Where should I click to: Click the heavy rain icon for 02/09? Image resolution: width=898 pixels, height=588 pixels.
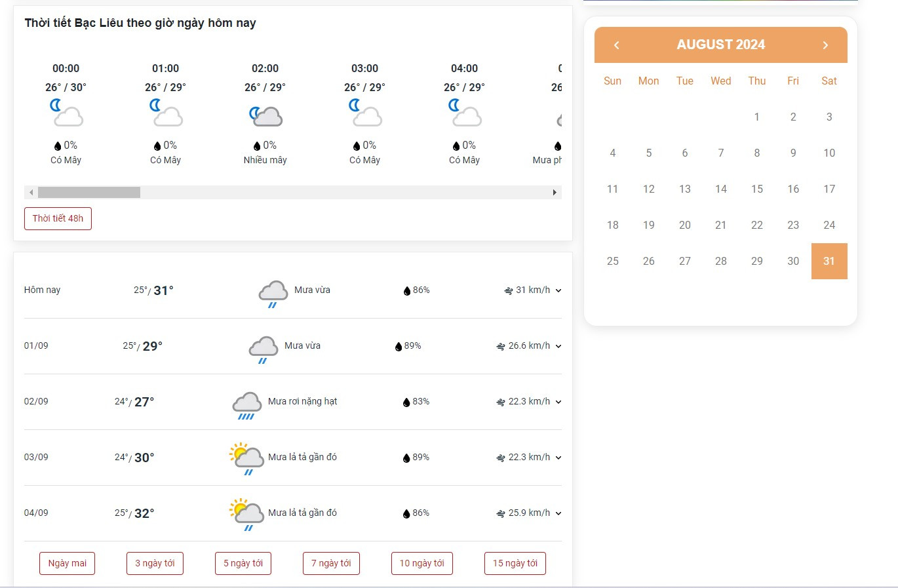point(247,405)
